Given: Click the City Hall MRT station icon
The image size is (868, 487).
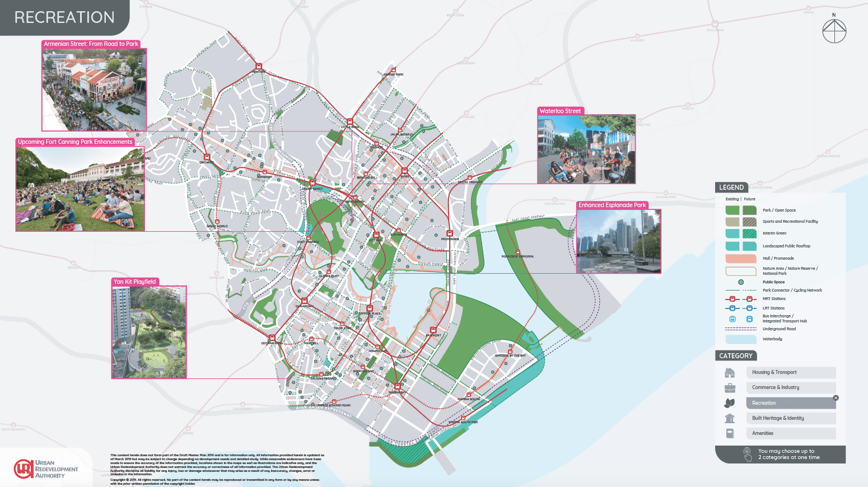Looking at the screenshot, I should click(x=376, y=235).
